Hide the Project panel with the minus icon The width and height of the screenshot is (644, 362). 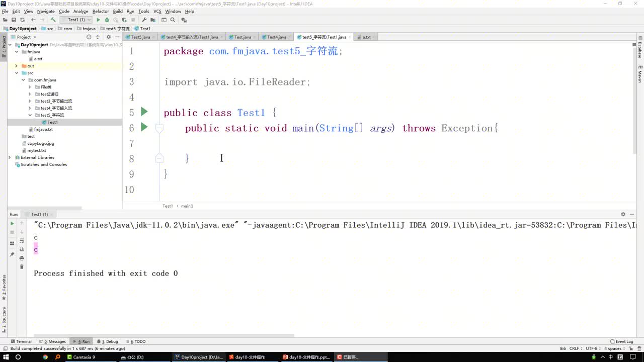(117, 37)
